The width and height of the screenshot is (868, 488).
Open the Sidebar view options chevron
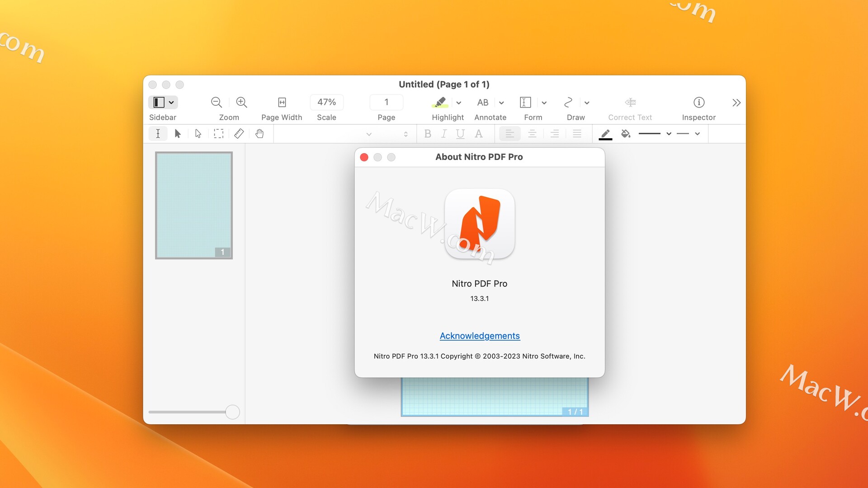(x=171, y=103)
